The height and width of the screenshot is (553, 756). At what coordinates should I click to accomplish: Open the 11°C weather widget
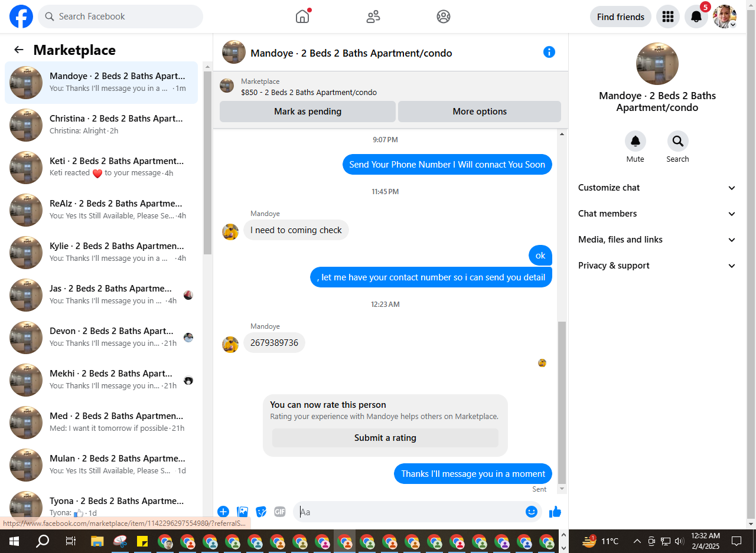coord(601,541)
